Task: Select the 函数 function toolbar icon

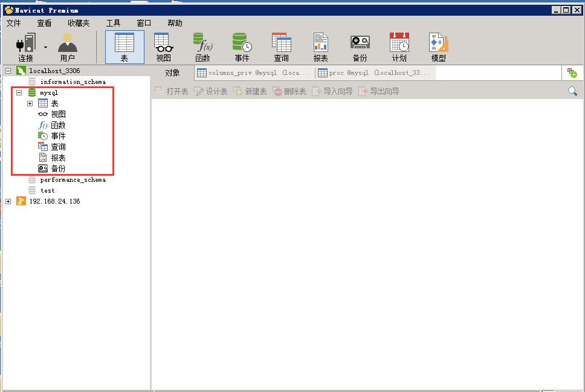Action: click(x=203, y=47)
